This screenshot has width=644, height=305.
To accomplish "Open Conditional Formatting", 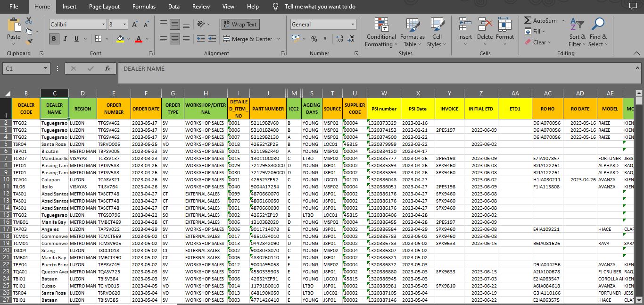I will click(381, 32).
